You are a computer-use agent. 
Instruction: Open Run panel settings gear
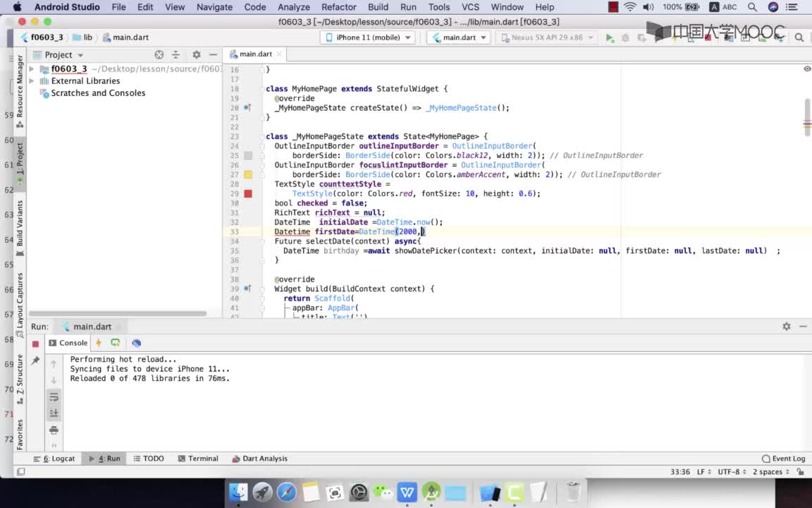pos(787,326)
